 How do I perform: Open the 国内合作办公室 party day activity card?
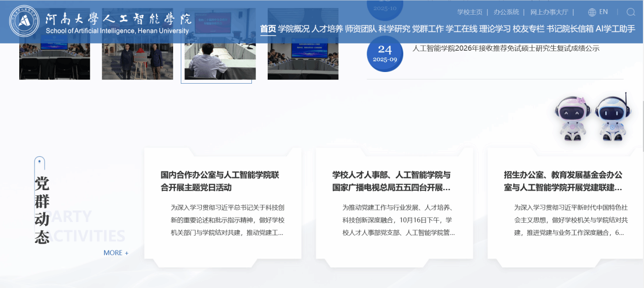tap(222, 181)
